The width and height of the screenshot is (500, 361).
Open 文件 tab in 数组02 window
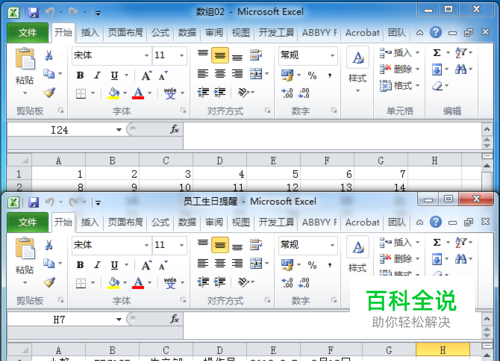pos(28,33)
